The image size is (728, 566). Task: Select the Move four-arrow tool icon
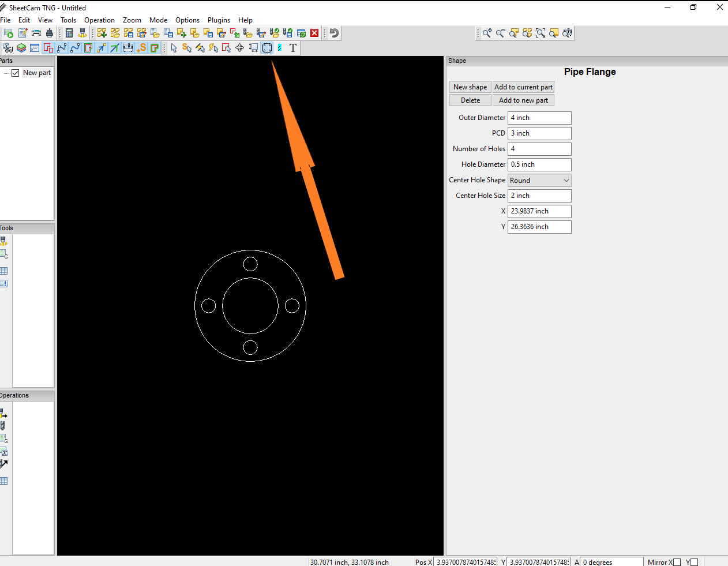pyautogui.click(x=240, y=48)
